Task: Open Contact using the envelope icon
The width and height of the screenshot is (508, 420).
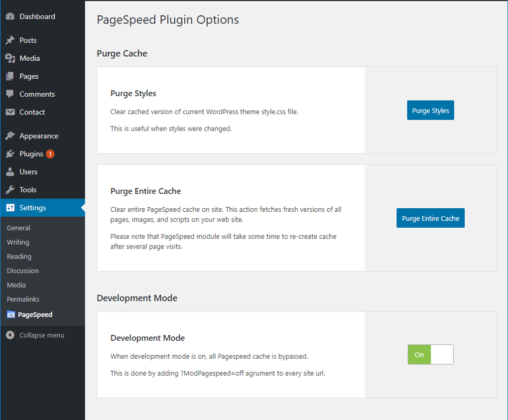Action: tap(10, 112)
